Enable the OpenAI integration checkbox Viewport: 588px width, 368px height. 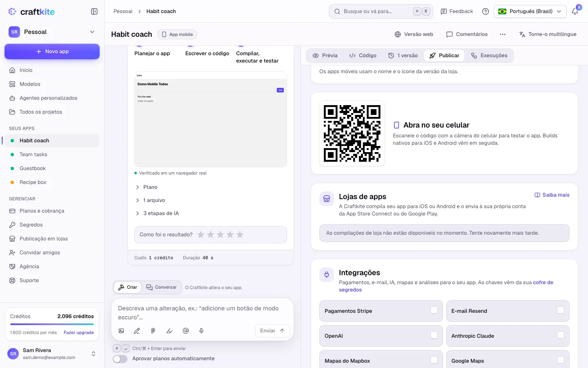coord(434,335)
